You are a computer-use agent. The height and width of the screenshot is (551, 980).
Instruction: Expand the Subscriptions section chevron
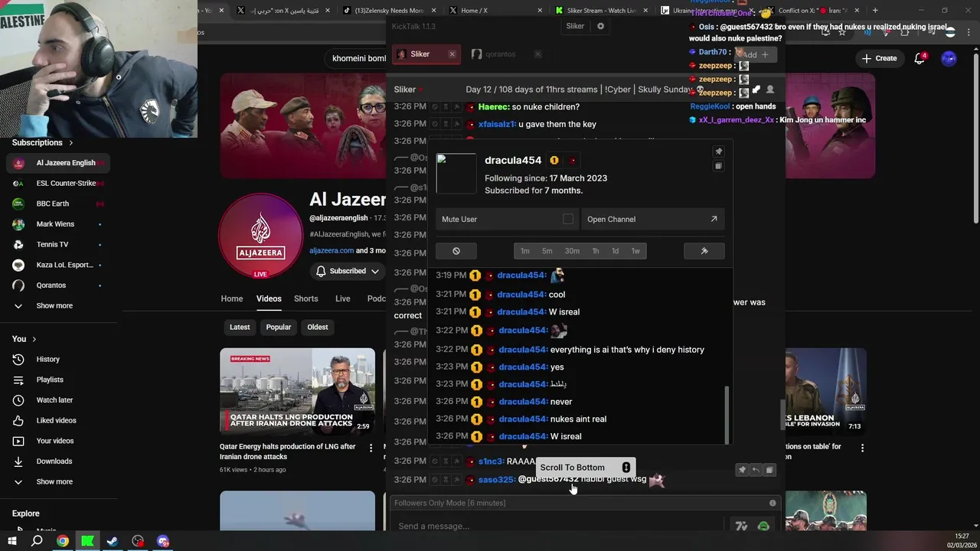coord(71,142)
